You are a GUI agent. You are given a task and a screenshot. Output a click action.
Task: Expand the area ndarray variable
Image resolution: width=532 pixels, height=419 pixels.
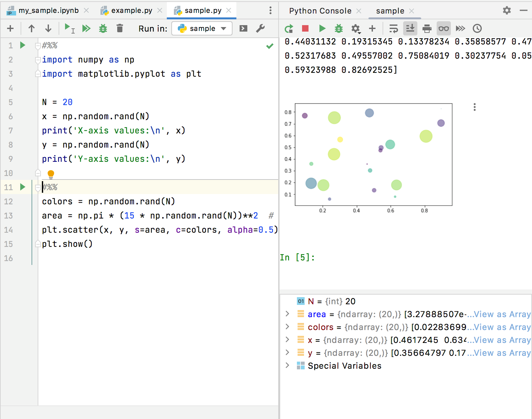point(287,314)
